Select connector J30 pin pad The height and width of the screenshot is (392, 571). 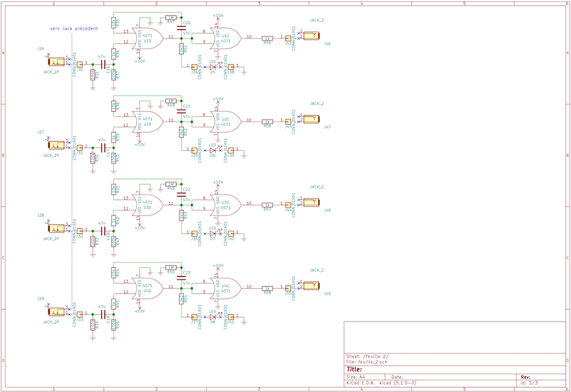pyautogui.click(x=80, y=64)
